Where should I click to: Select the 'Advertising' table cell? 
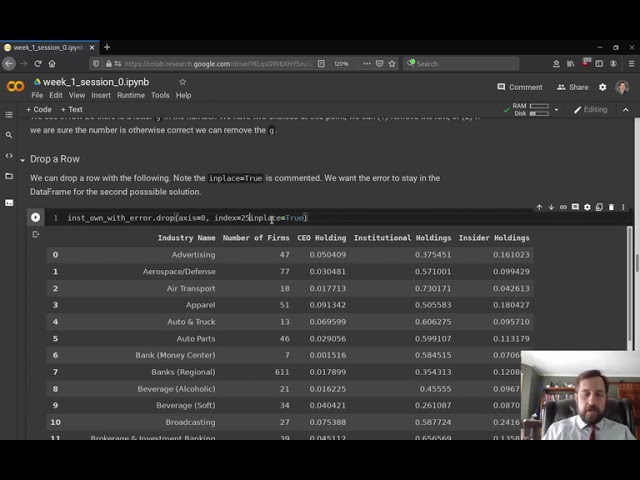[x=193, y=255]
